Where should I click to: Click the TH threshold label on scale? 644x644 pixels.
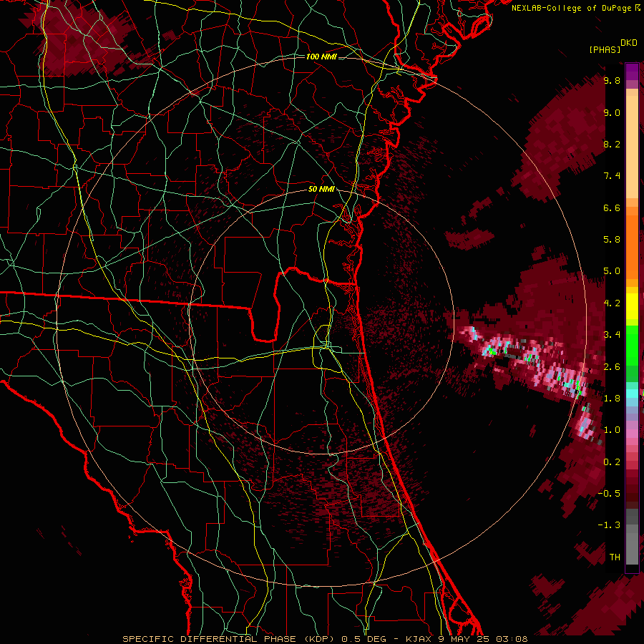(615, 557)
